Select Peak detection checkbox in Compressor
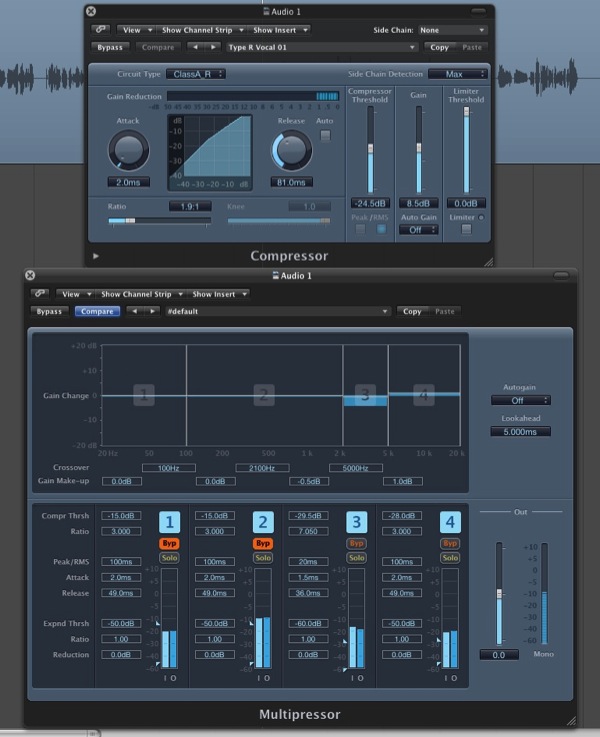 tap(360, 229)
